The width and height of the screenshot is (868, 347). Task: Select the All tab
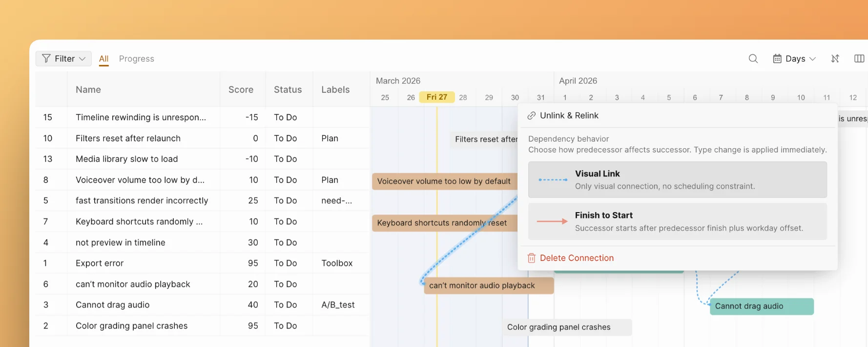[103, 59]
